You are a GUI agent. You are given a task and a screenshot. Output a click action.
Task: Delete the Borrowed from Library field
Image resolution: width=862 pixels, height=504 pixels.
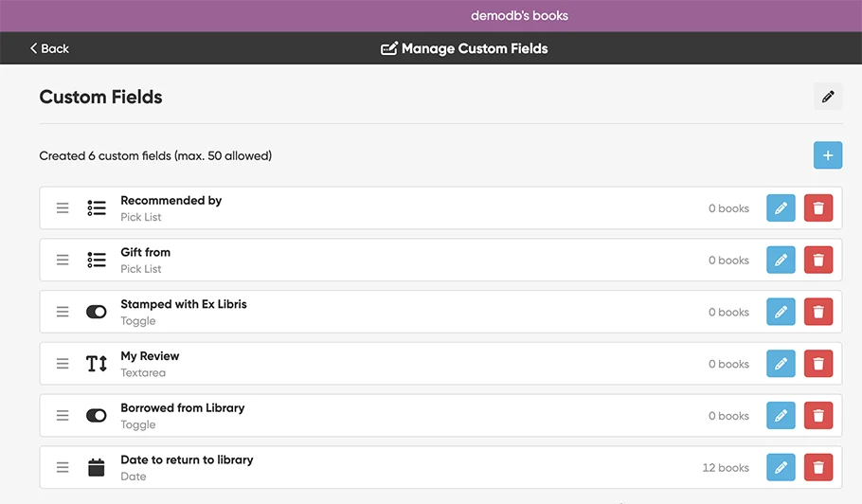[x=818, y=416]
